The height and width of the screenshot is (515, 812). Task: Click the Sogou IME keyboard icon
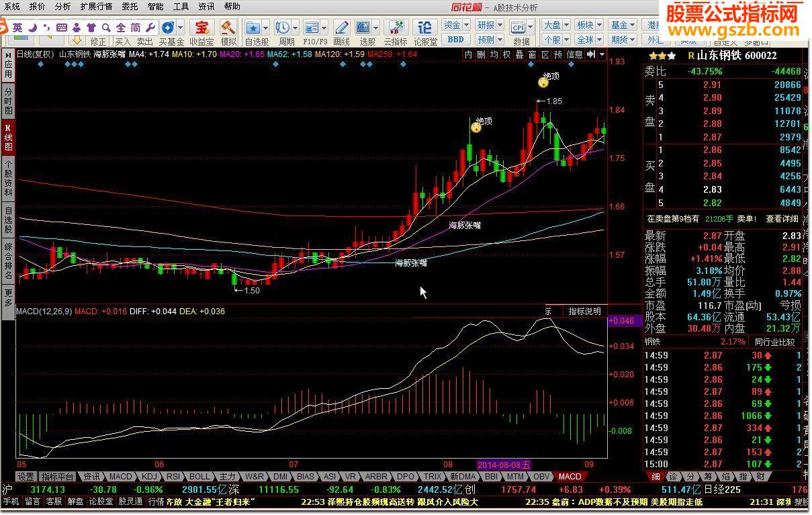[61, 28]
